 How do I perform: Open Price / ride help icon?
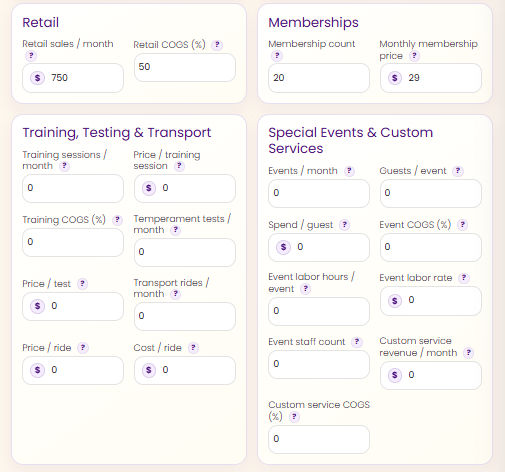coord(83,348)
